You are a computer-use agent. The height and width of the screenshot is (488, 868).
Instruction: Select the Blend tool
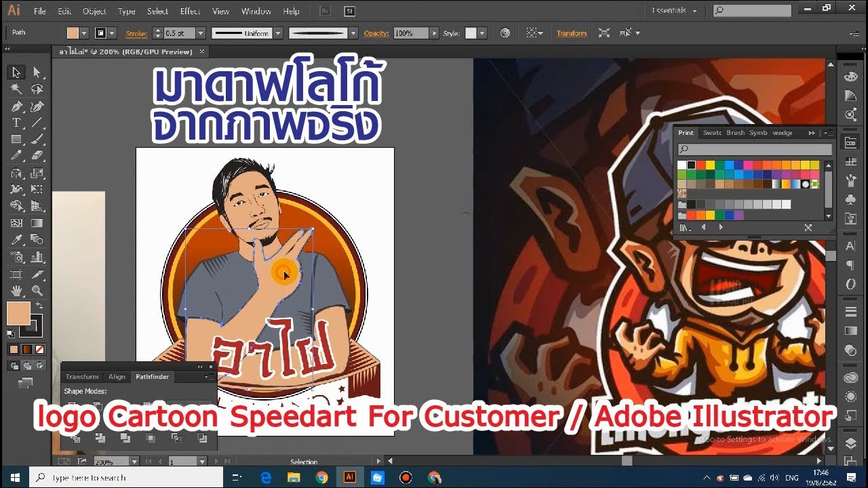coord(37,240)
